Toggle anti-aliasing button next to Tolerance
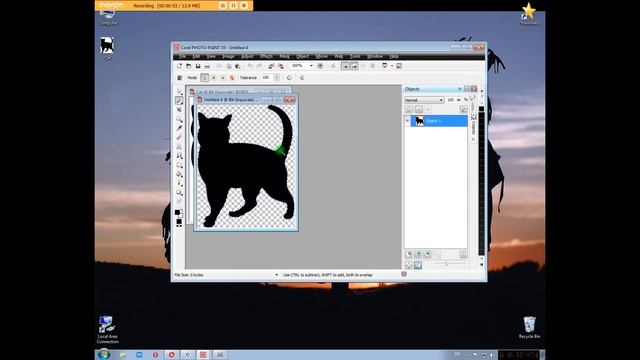640x360 pixels. (289, 78)
